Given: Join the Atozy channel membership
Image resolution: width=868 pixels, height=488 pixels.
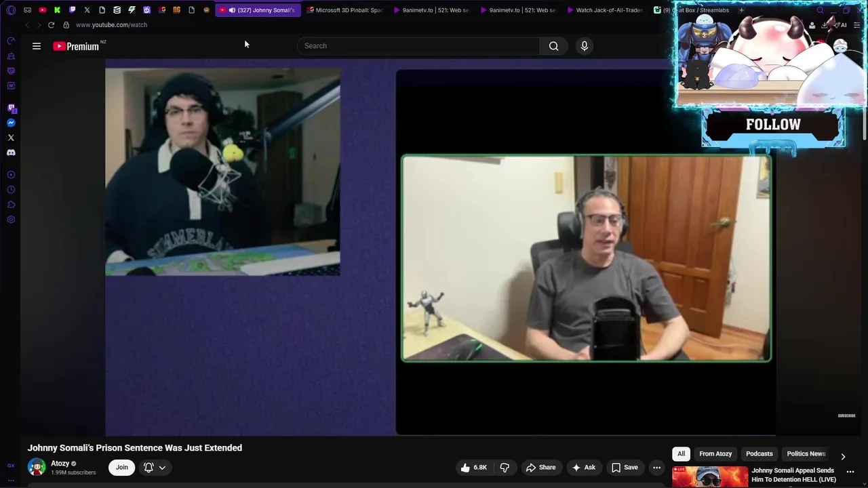Looking at the screenshot, I should pyautogui.click(x=121, y=467).
